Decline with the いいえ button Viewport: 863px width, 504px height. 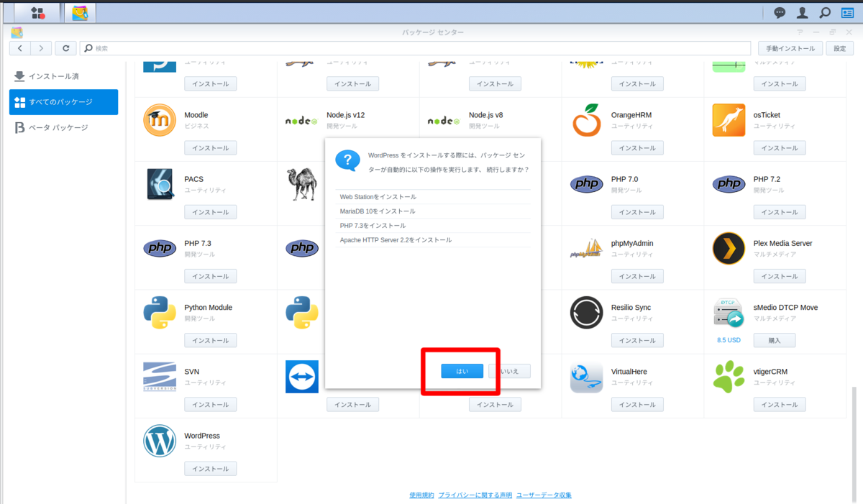click(509, 371)
